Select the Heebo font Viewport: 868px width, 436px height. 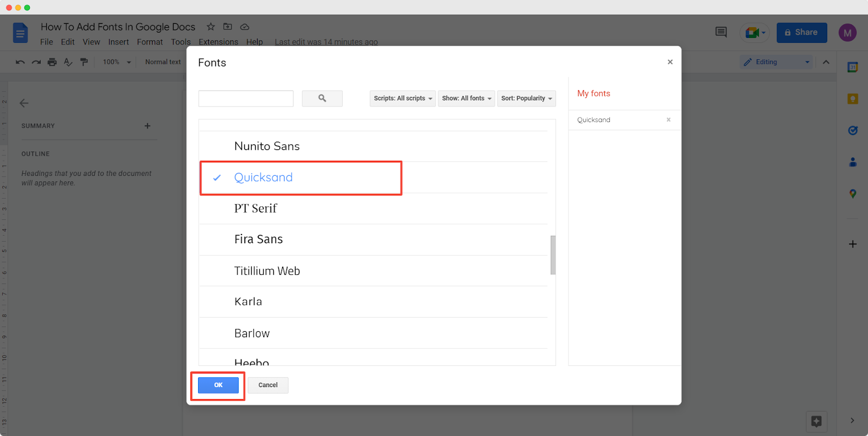pos(373,357)
